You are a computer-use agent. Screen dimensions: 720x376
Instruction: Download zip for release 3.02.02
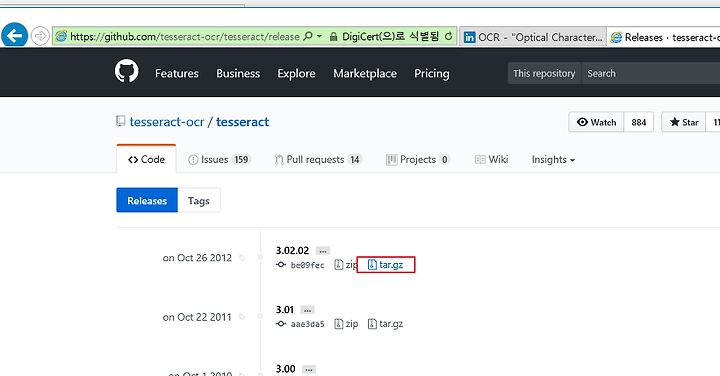pyautogui.click(x=346, y=264)
